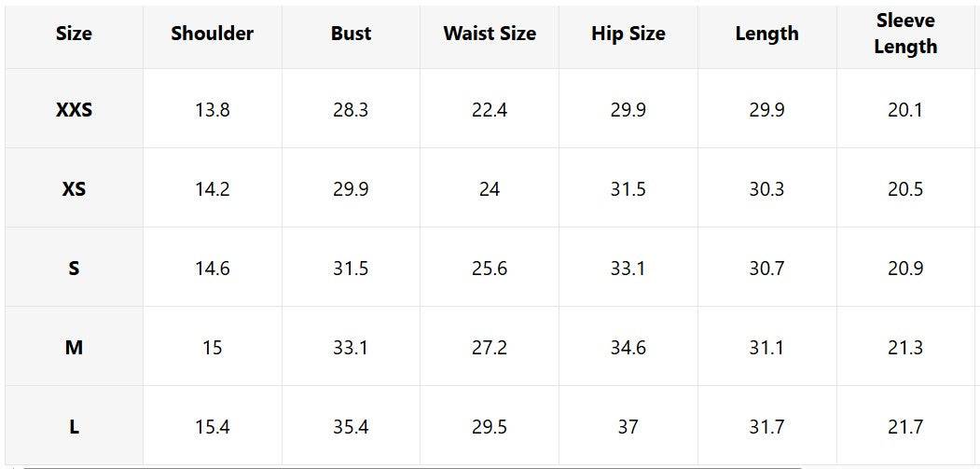The width and height of the screenshot is (980, 469).
Task: Click the horizontal scrollbar below the table
Action: (410, 465)
